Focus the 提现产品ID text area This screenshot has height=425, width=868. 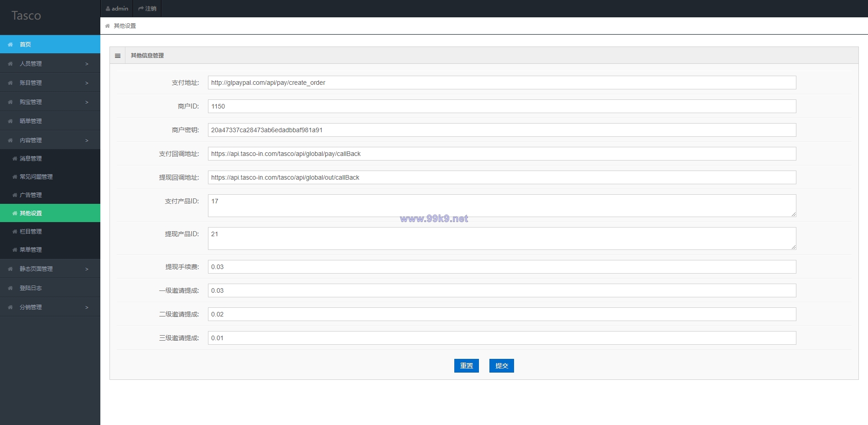click(502, 238)
